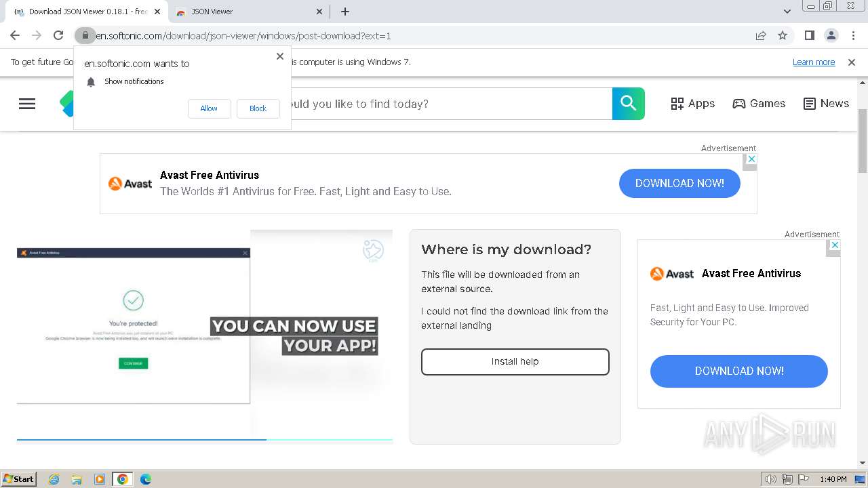Click DOWNLOAD NOW in the Avast banner
Screen dimensions: 868x488
(679, 183)
